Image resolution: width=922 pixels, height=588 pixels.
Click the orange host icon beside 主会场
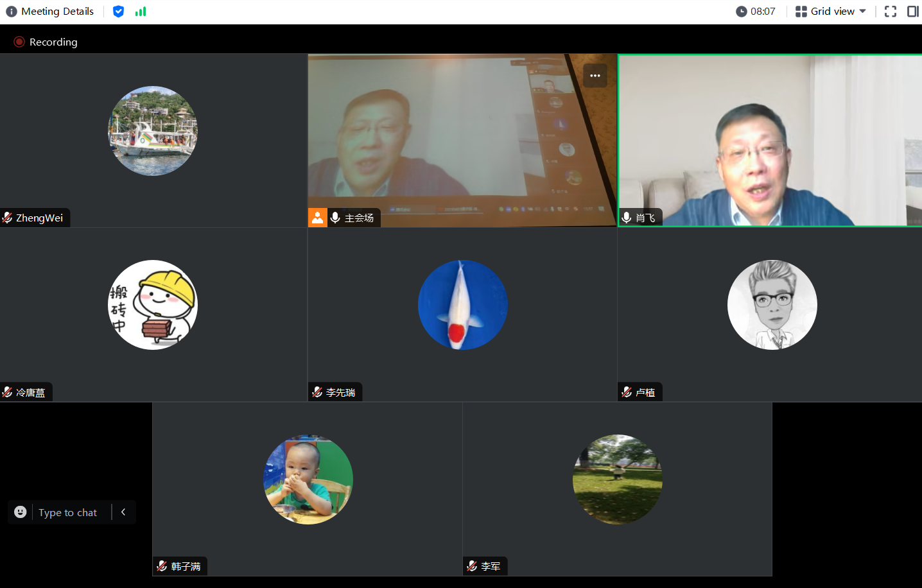(318, 218)
